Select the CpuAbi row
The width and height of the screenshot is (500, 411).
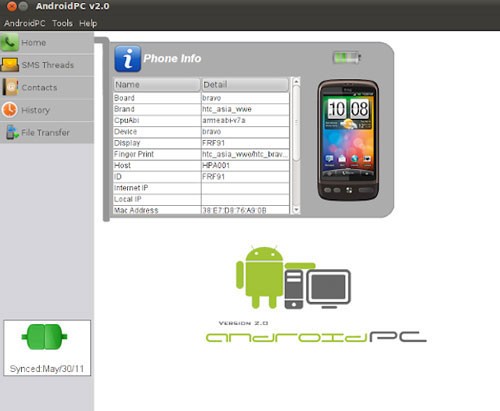tap(201, 120)
